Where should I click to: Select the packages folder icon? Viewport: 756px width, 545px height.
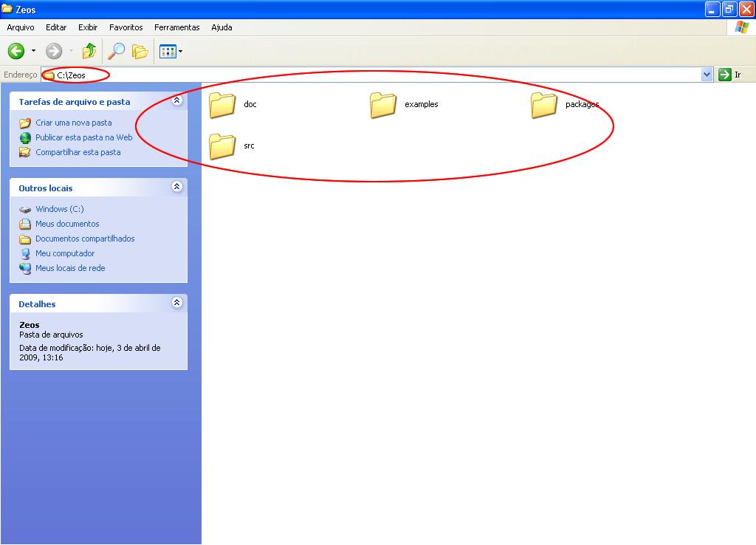[544, 105]
